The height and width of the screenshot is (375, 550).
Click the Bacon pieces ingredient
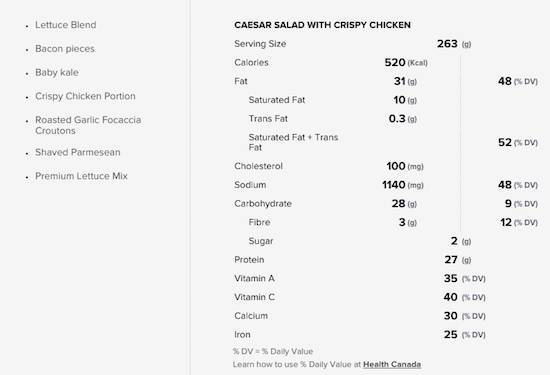65,49
